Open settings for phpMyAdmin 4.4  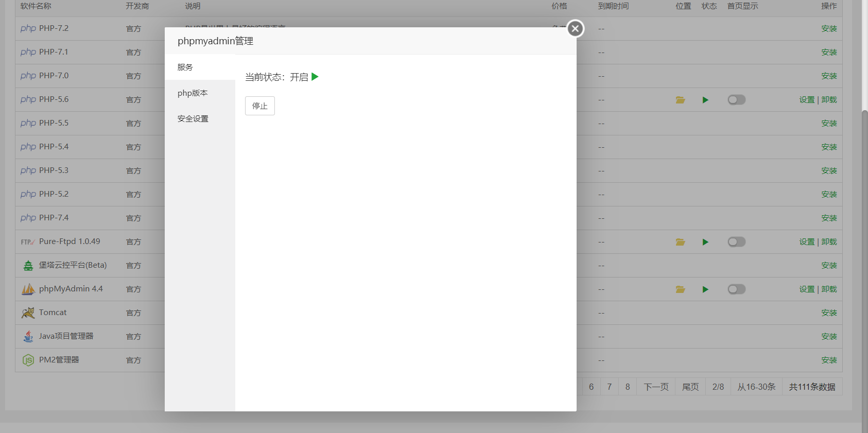point(807,289)
